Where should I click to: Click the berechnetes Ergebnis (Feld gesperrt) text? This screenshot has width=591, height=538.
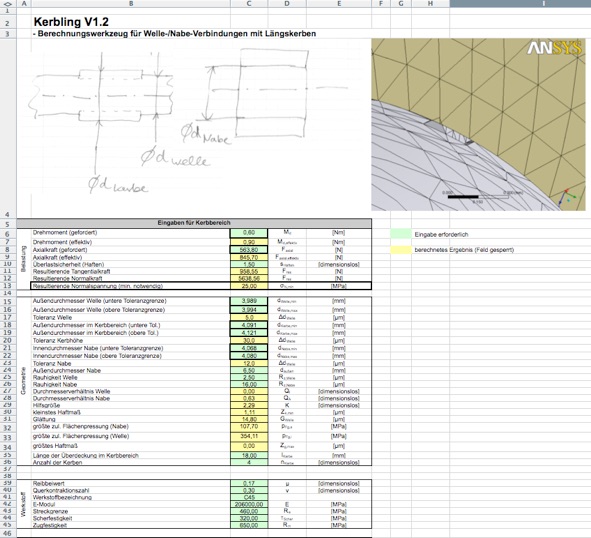pos(464,250)
